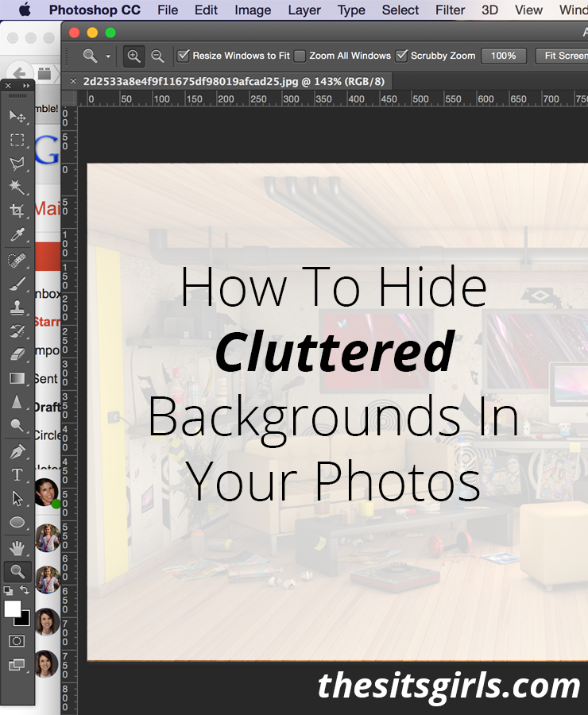Open the Filter menu
Image resolution: width=588 pixels, height=715 pixels.
coord(450,10)
